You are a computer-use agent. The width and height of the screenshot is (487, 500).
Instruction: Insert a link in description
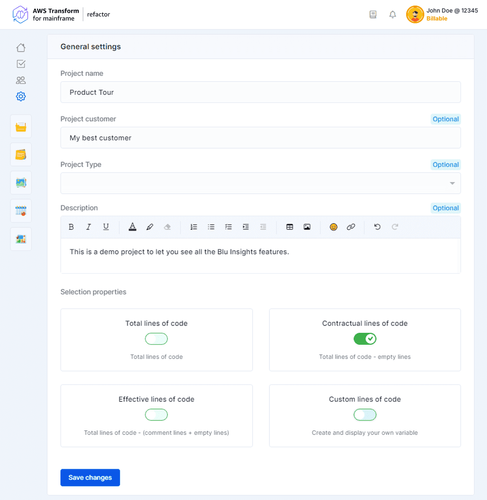pyautogui.click(x=351, y=227)
